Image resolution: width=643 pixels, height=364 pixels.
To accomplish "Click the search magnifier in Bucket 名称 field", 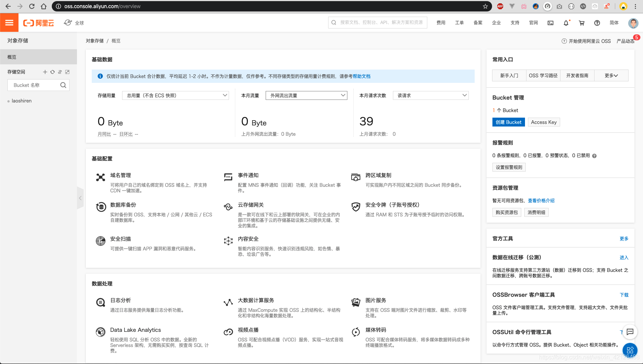I will pyautogui.click(x=63, y=85).
